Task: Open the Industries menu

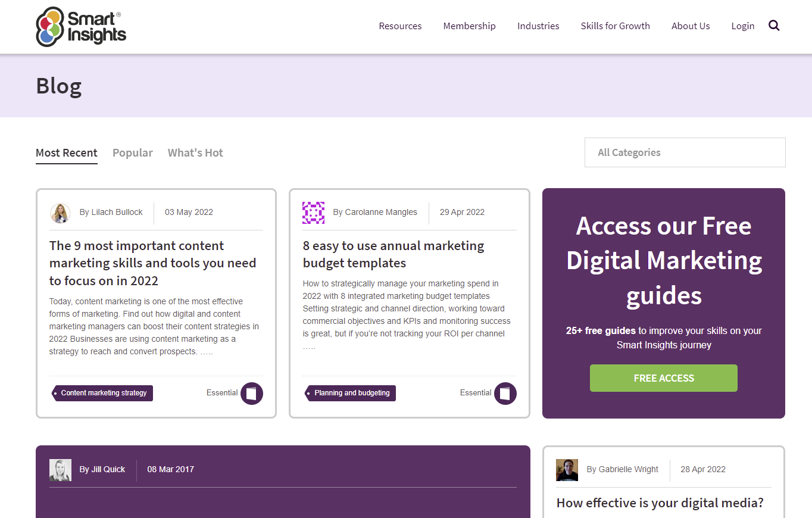Action: [x=538, y=26]
